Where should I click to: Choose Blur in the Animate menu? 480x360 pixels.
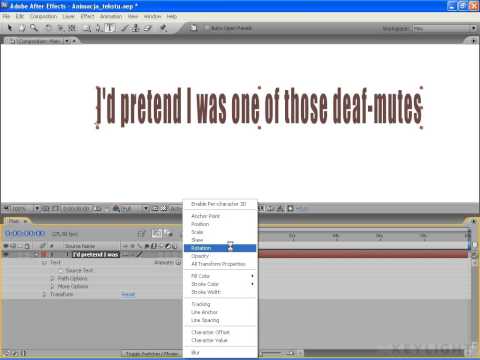click(220, 352)
